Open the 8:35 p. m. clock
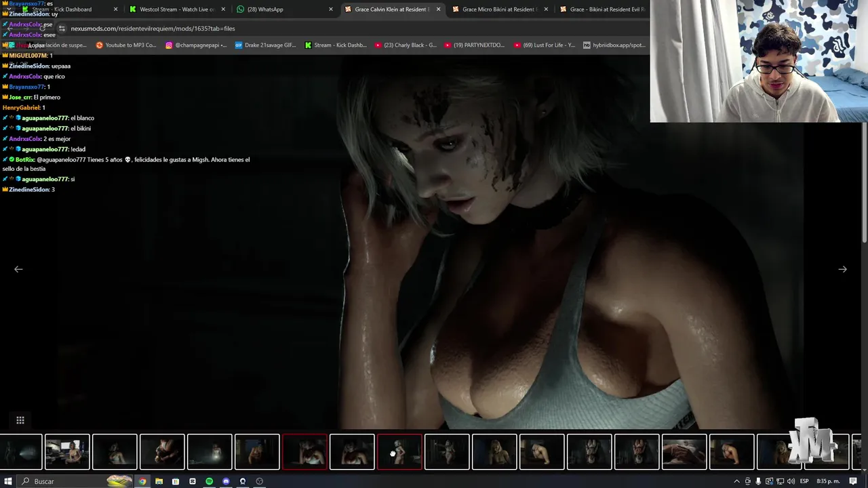 (827, 481)
